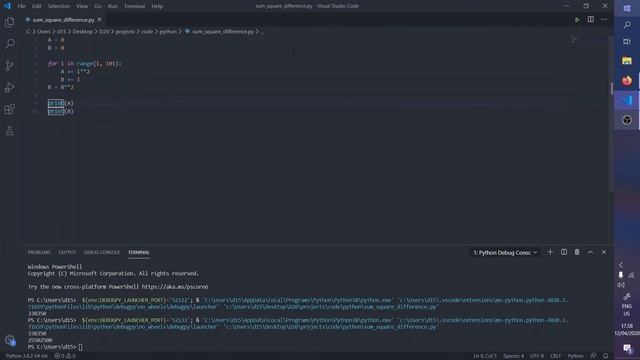Open File Explorer from the taskbar
Viewport: 640px width, 360px height.
tap(627, 61)
